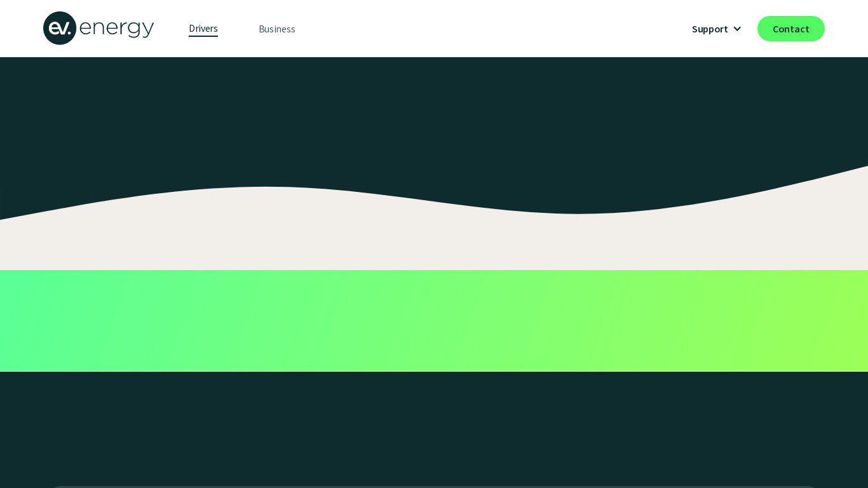Expand the Support dropdown menu
868x488 pixels.
coord(717,29)
